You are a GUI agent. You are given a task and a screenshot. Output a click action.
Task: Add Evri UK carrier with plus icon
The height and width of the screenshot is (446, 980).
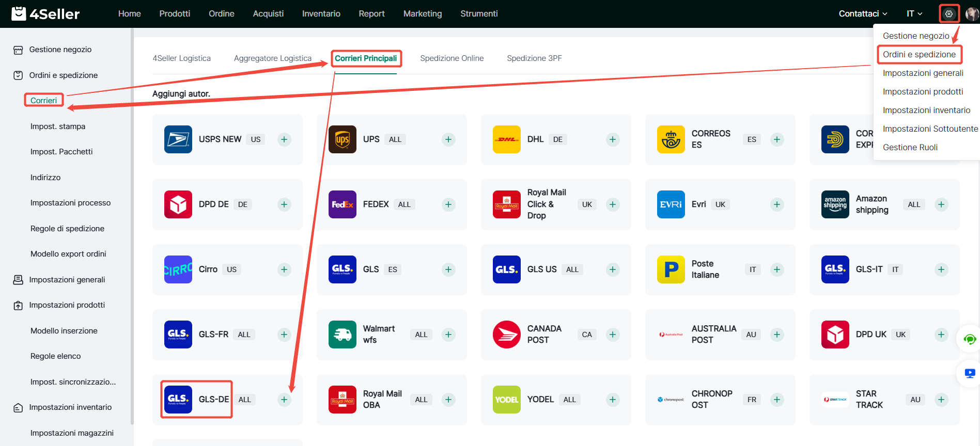777,204
